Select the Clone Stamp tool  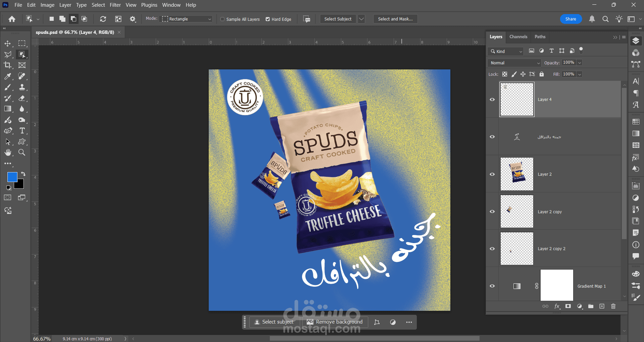[22, 87]
